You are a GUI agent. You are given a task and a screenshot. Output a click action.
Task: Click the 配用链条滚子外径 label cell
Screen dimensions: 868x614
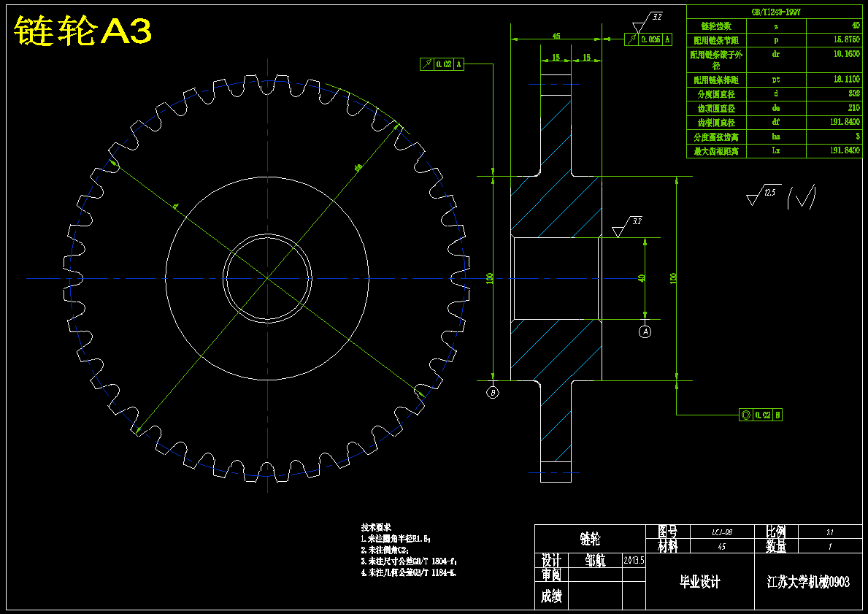point(716,60)
